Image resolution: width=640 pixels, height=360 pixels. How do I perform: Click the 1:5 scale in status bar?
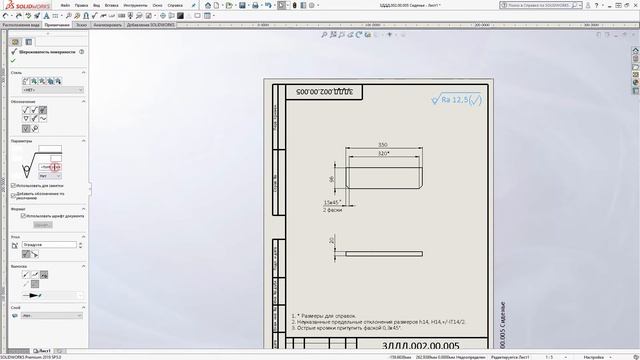pos(549,357)
